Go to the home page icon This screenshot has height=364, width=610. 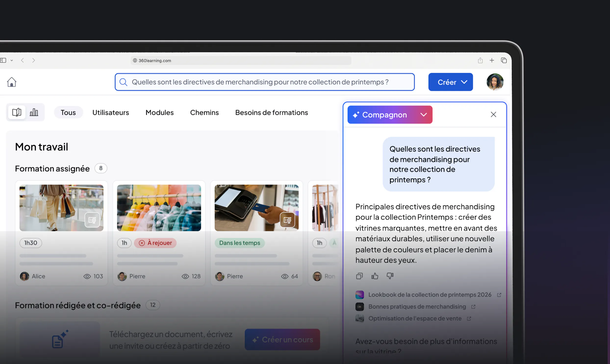12,82
